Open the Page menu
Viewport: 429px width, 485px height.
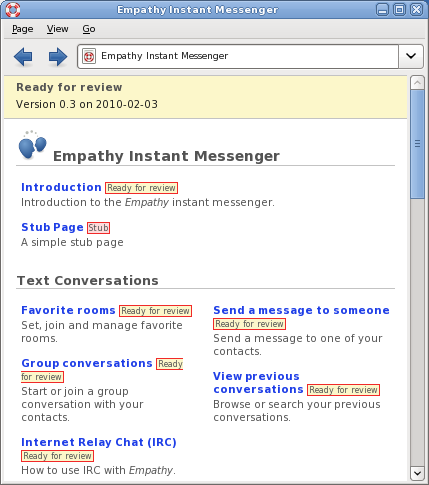pos(22,29)
